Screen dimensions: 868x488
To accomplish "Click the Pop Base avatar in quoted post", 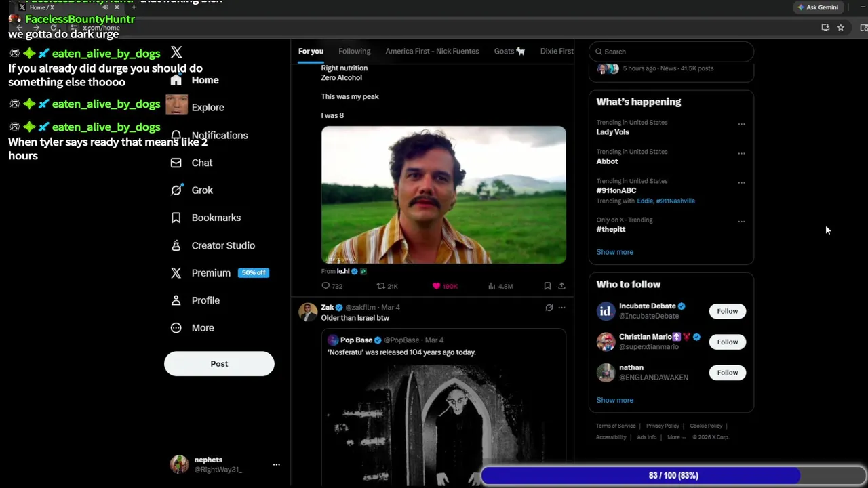I will pyautogui.click(x=333, y=340).
